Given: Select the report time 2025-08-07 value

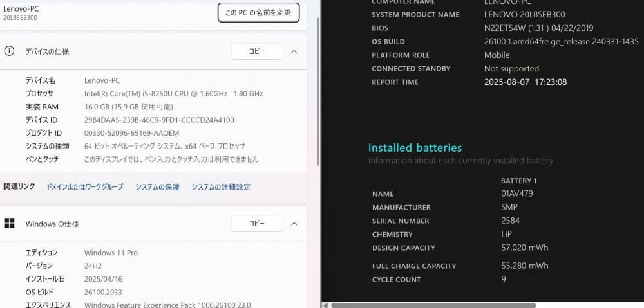Looking at the screenshot, I should (526, 82).
